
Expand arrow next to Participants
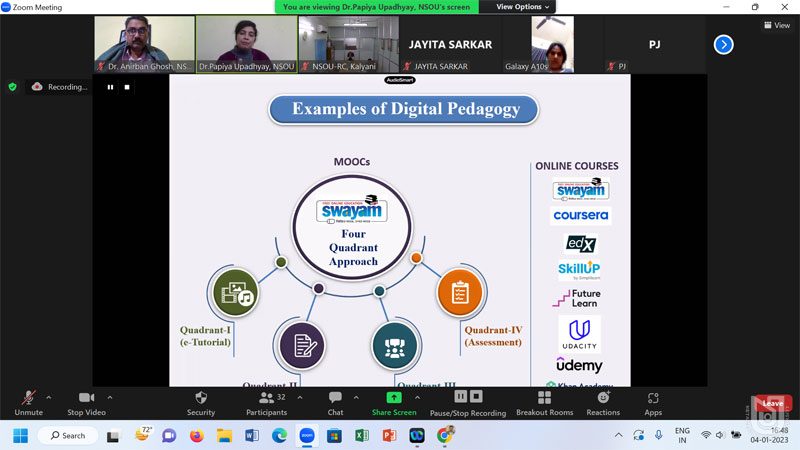[300, 397]
